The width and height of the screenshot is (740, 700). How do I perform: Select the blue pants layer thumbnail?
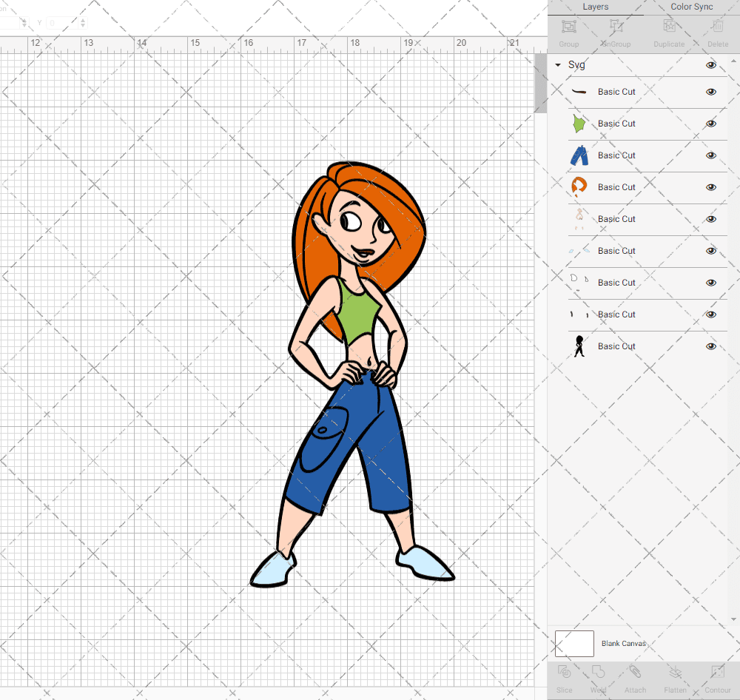point(579,156)
